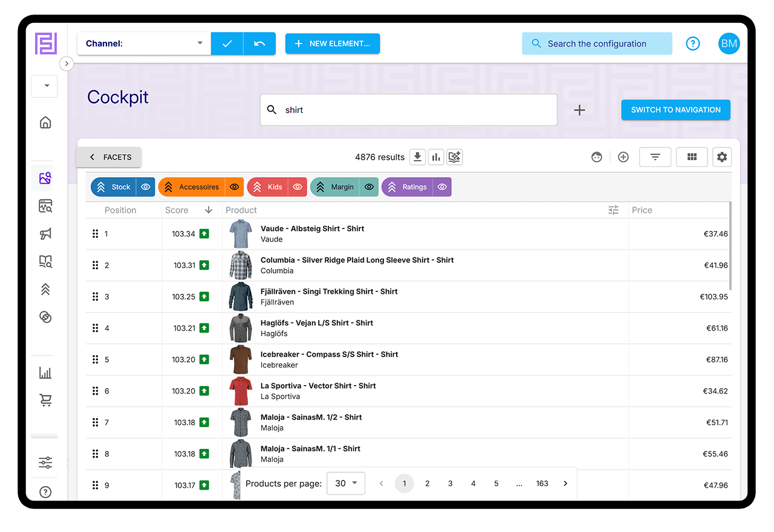Jump to last page 163
Screen dimensions: 774x532
[542, 483]
